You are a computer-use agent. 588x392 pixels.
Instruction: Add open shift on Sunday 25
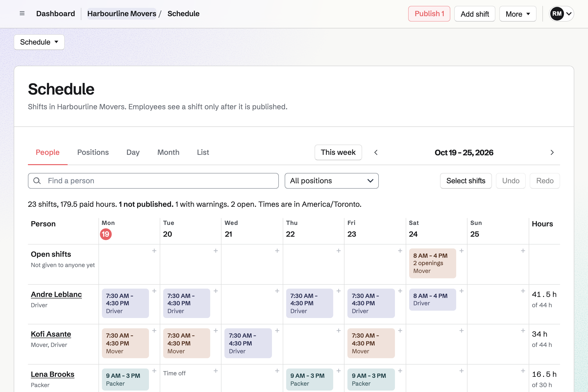[x=523, y=250]
